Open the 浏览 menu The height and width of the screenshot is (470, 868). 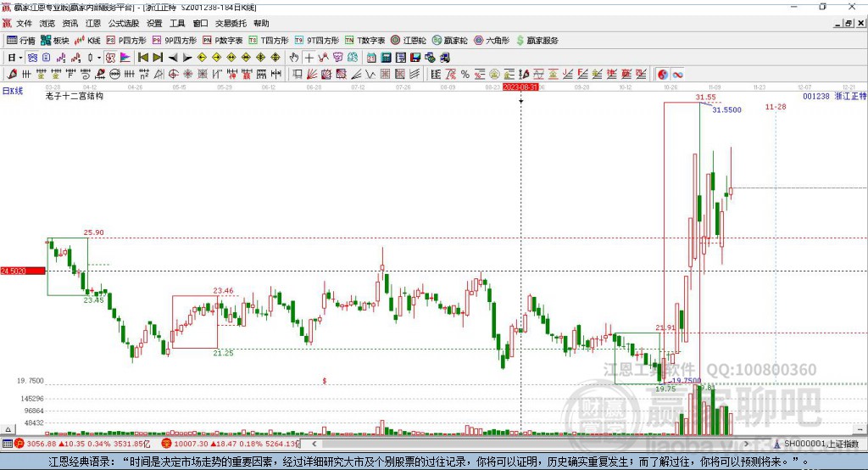coord(47,23)
